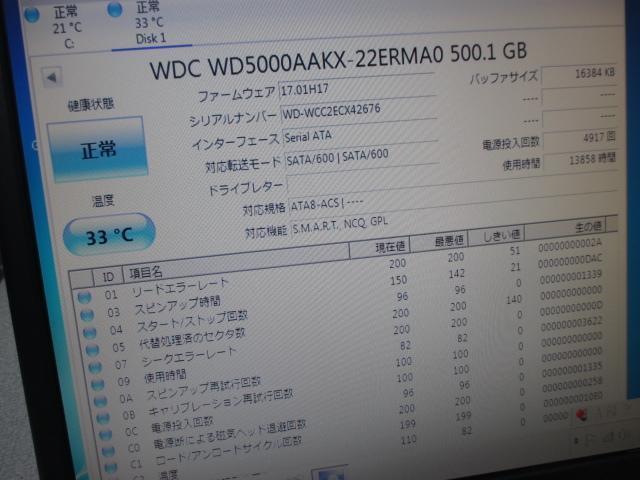Screen dimensions: 640x480
Task: Click status icon of attribute 04 row
Action: point(89,332)
